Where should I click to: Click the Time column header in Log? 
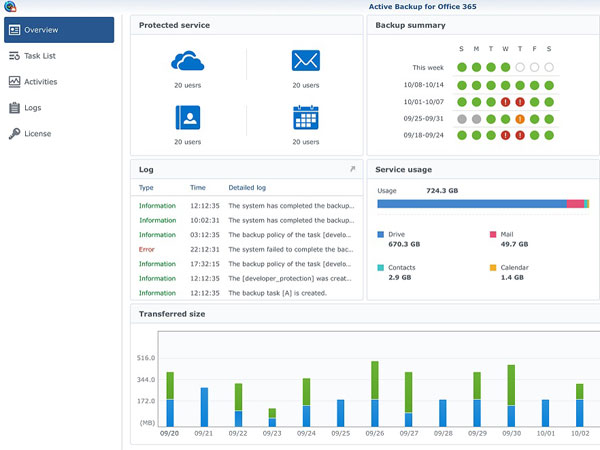click(198, 188)
